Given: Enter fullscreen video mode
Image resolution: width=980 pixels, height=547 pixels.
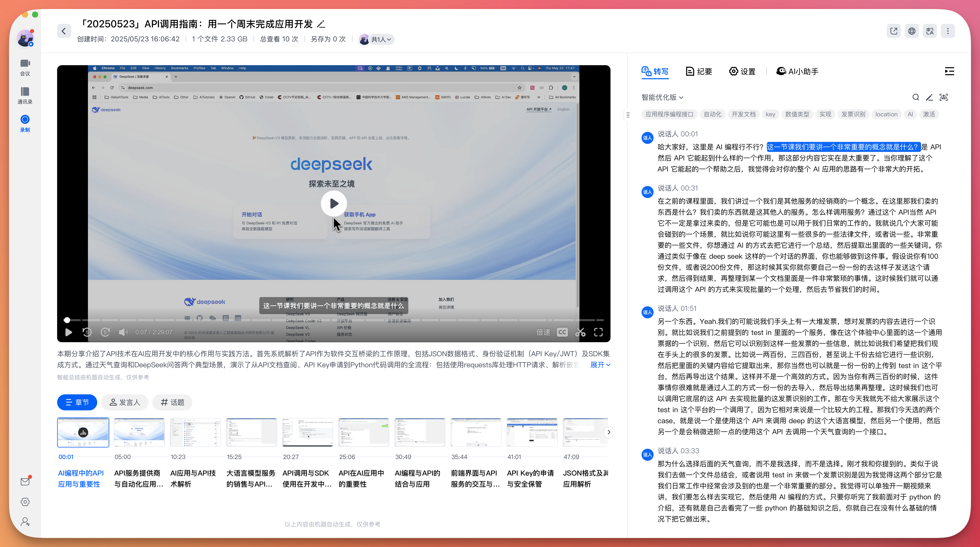Looking at the screenshot, I should [598, 332].
